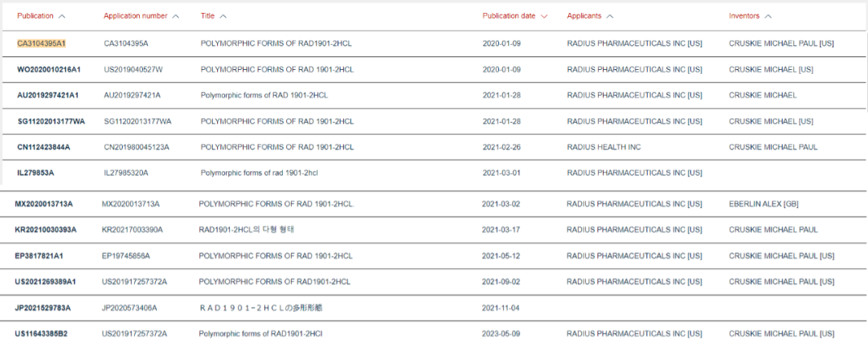Click inventor in WO2020010216A1 row

(771, 70)
